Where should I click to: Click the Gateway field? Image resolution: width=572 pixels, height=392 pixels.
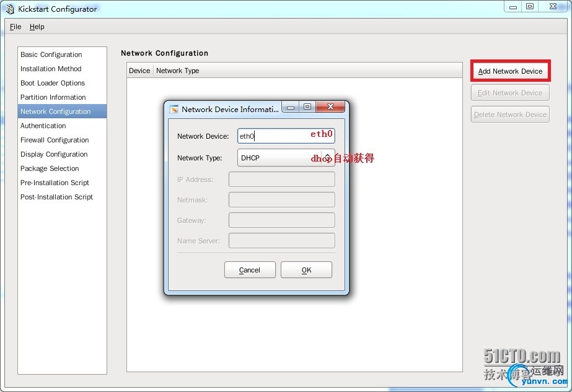[281, 220]
